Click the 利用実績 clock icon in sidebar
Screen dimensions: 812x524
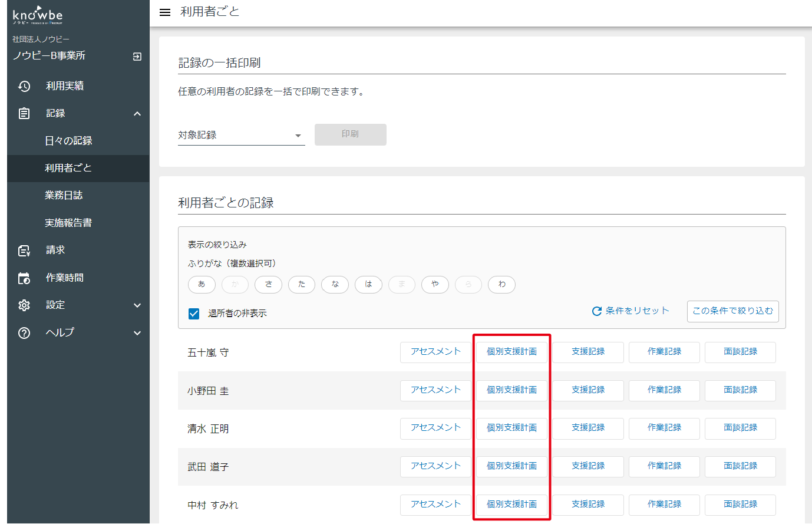24,85
